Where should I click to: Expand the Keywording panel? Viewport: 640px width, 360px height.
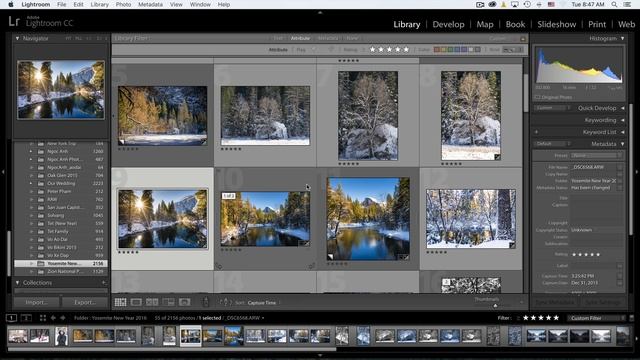click(622, 120)
